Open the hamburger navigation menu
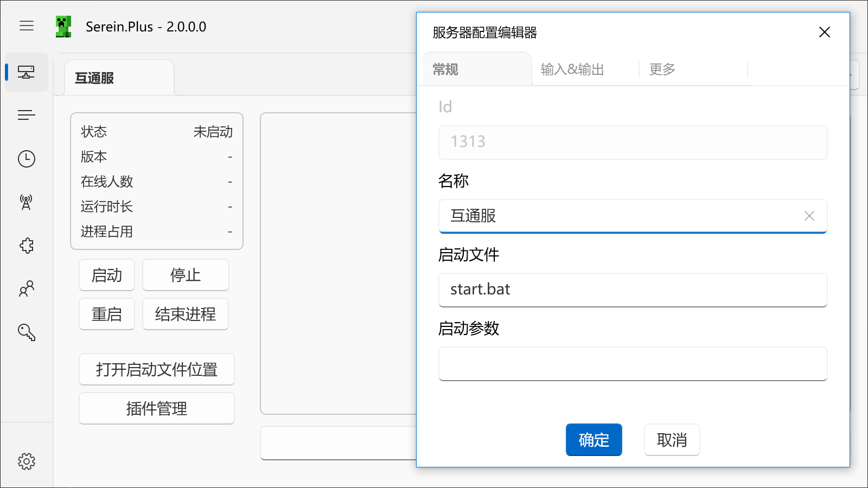Image resolution: width=868 pixels, height=488 pixels. [x=27, y=26]
